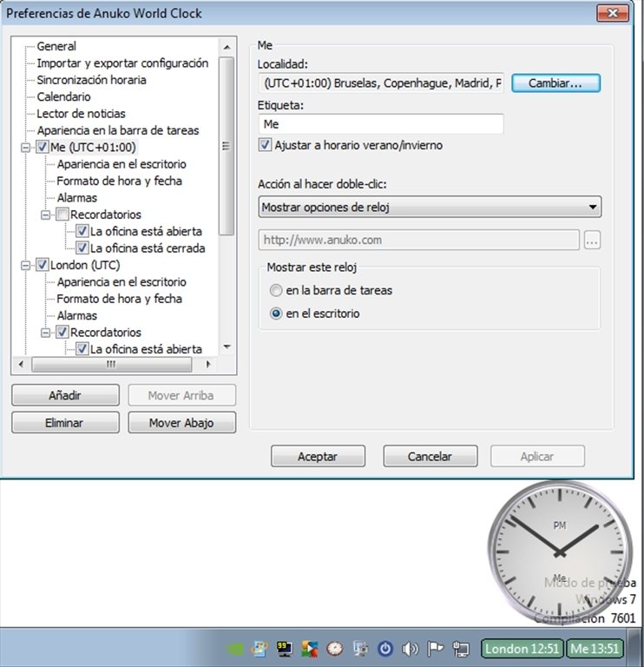The image size is (644, 667).
Task: Click the NVIDIA tray icon in the taskbar
Action: [x=234, y=649]
